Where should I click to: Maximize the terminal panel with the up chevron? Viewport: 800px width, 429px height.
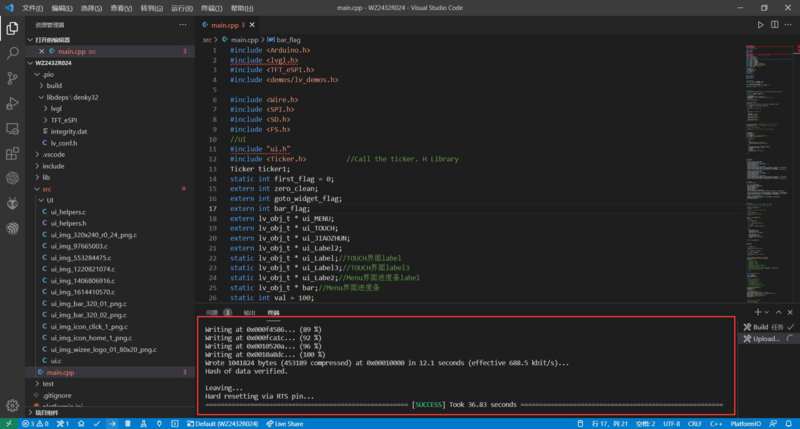pos(779,312)
